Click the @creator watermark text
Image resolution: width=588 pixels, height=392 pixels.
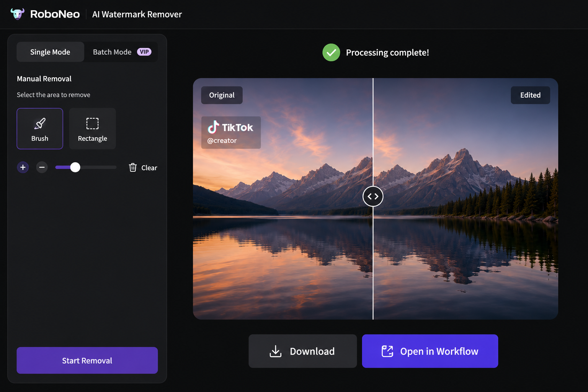[x=222, y=140]
